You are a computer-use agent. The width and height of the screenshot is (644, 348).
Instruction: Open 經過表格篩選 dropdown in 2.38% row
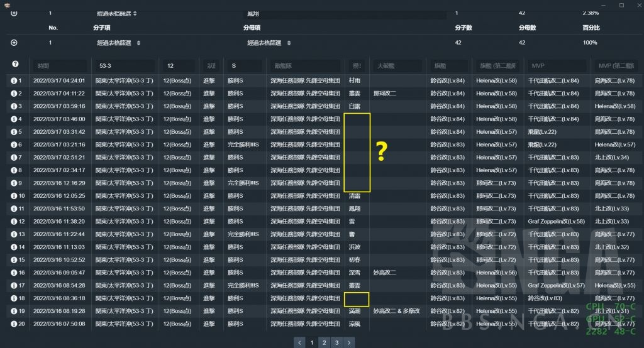[118, 13]
